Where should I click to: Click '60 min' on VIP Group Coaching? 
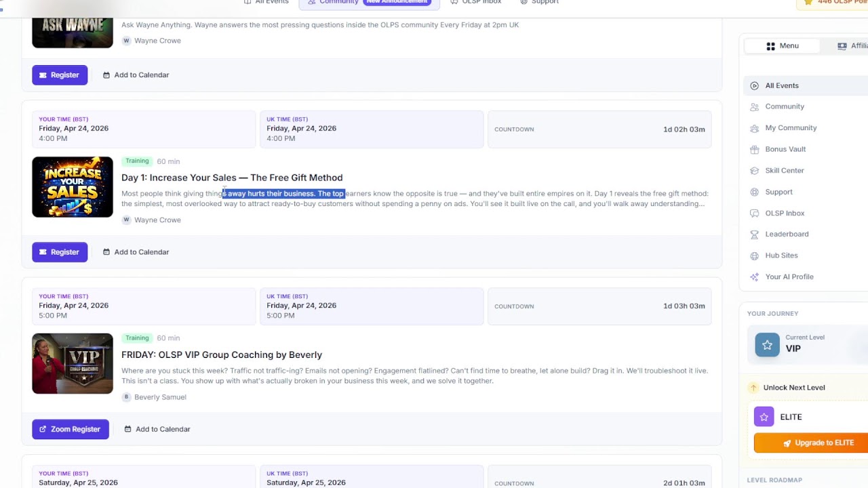(168, 338)
